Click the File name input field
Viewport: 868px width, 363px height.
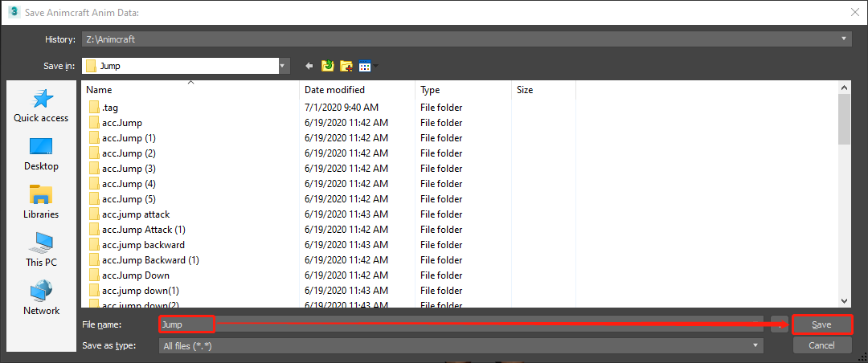point(461,324)
